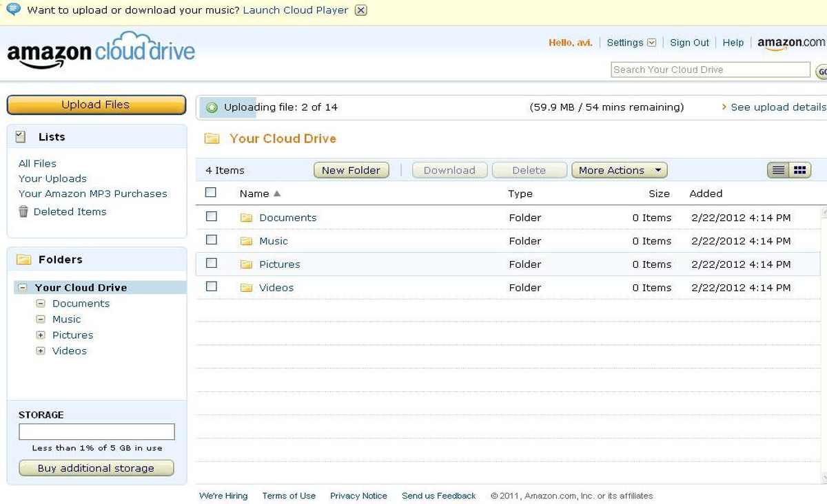Click the green upload progress icon

click(212, 107)
